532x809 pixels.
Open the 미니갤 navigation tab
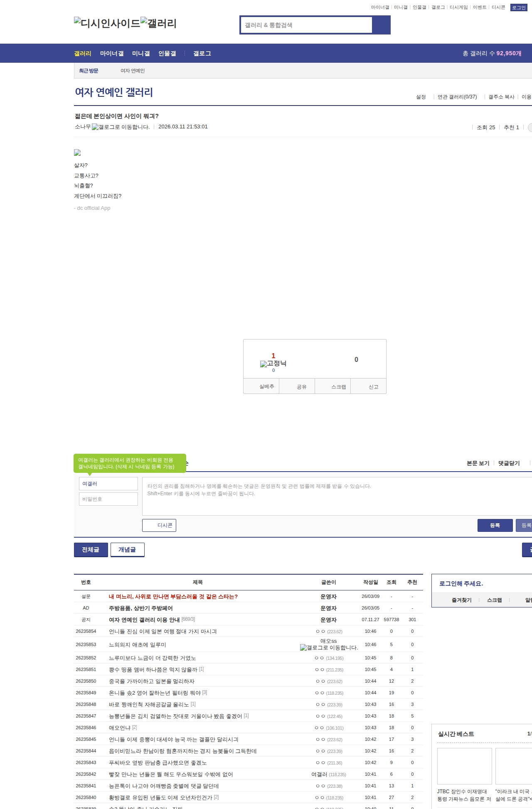pyautogui.click(x=141, y=53)
